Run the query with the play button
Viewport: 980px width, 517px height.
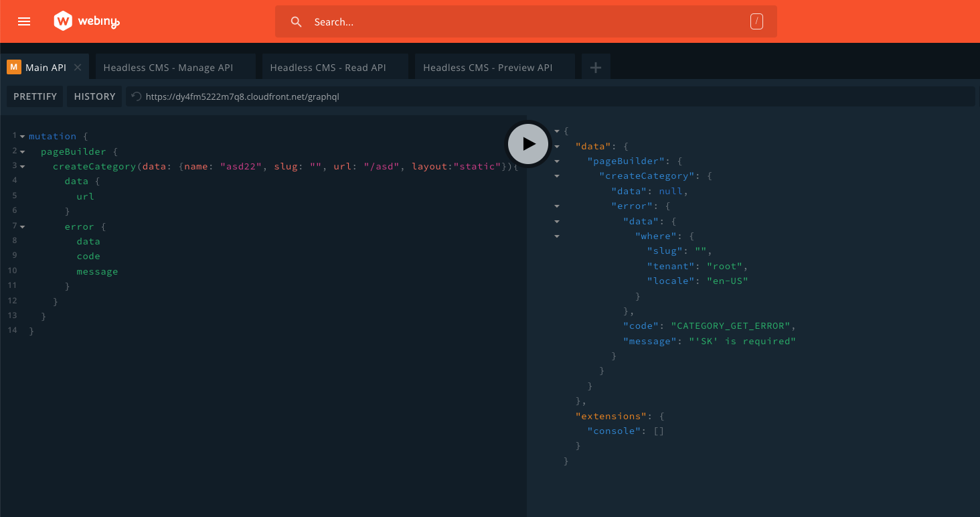[529, 143]
